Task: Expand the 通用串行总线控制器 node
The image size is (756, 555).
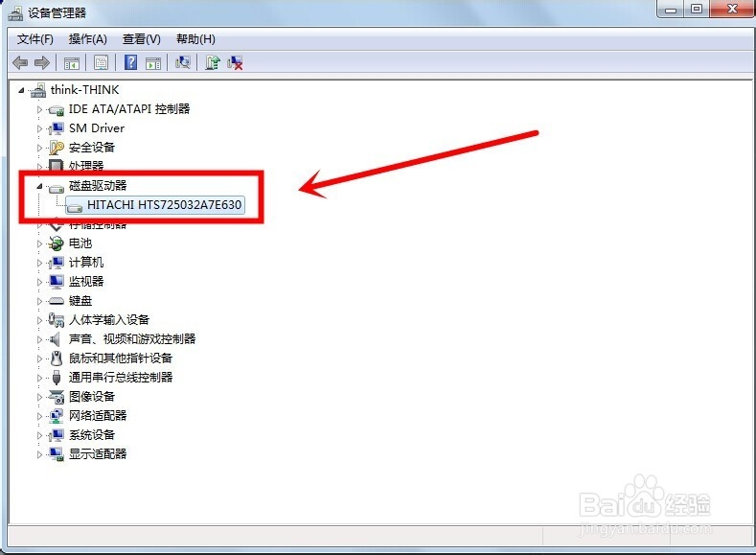Action: pos(39,378)
